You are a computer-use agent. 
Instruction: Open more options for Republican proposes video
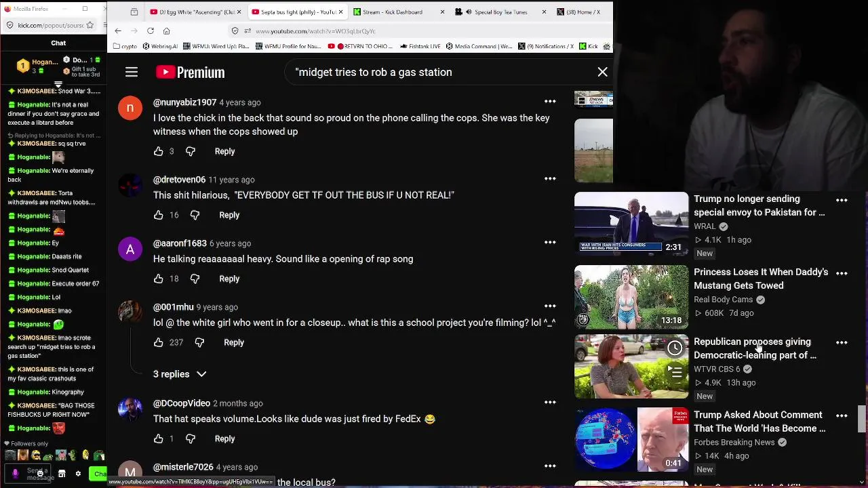pos(842,342)
